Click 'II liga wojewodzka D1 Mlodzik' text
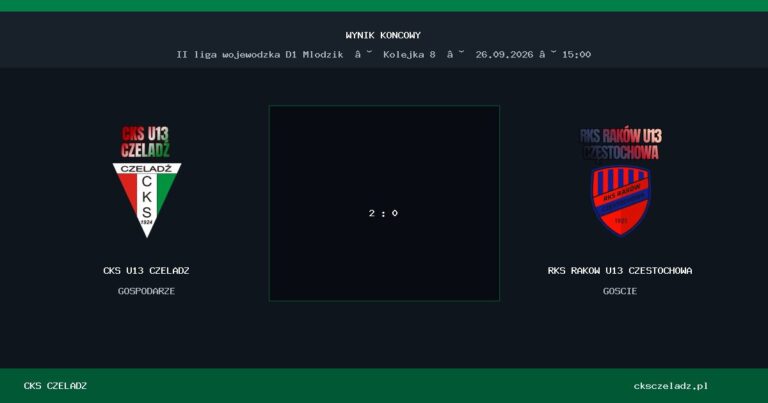This screenshot has width=768, height=403. (260, 54)
